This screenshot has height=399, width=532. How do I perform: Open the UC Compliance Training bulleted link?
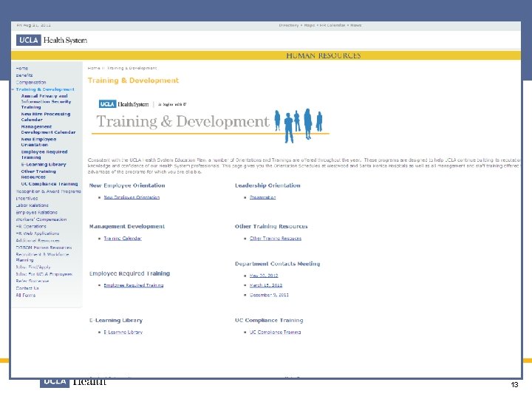click(275, 332)
